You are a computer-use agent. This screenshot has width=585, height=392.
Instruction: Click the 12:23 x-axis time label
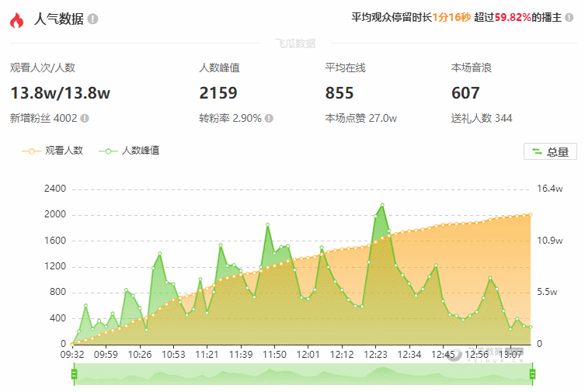pos(376,355)
